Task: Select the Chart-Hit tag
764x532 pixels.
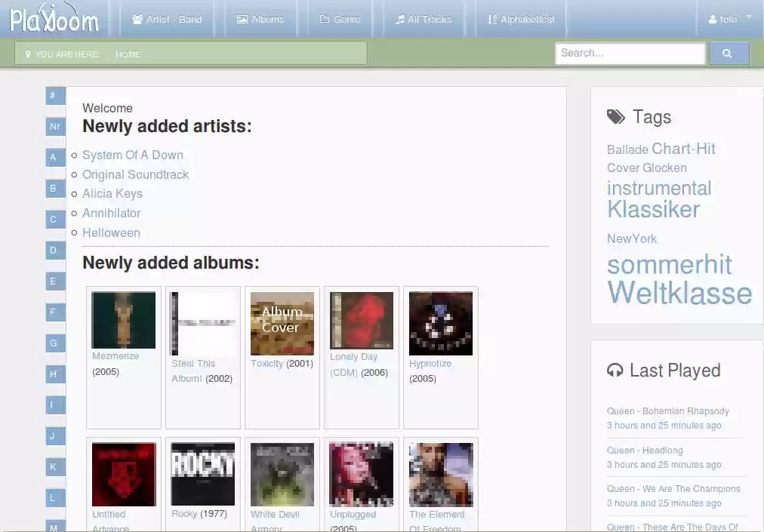Action: coord(683,149)
